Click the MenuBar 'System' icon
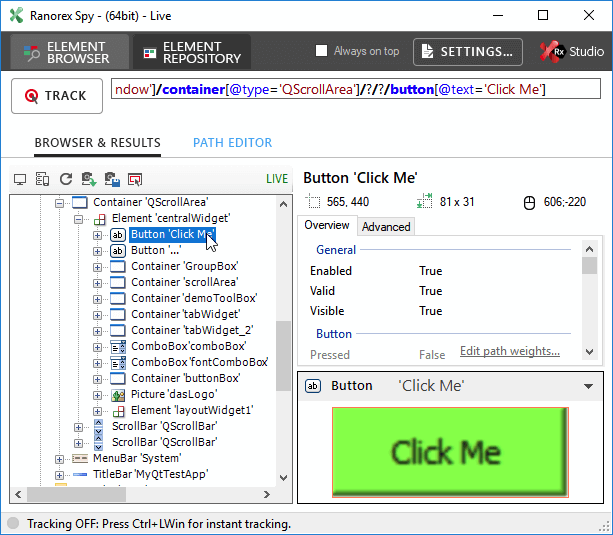The width and height of the screenshot is (613, 535). tap(80, 458)
